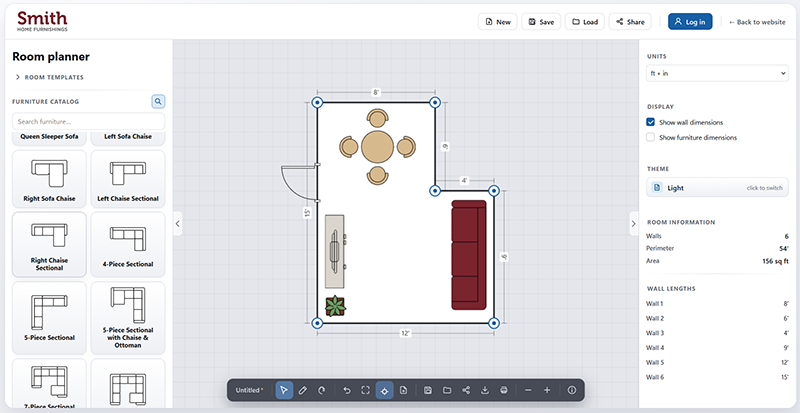Click the Wall 1 length row
800x413 pixels.
(717, 304)
